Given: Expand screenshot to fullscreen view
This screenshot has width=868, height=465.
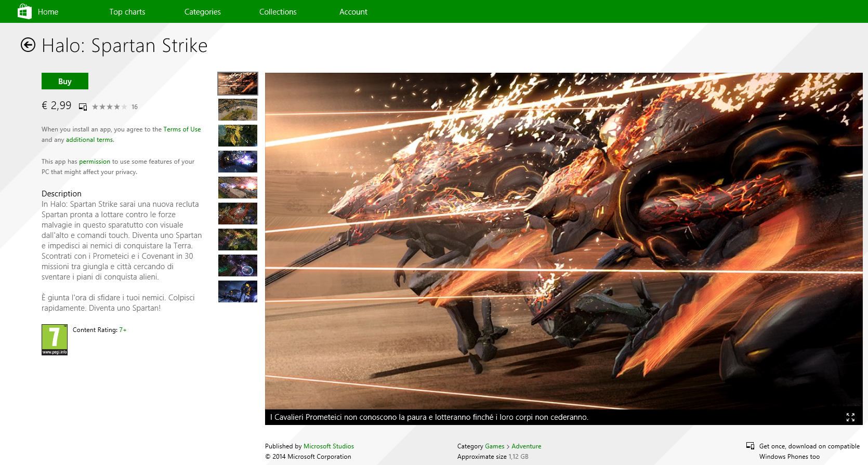Looking at the screenshot, I should 850,417.
